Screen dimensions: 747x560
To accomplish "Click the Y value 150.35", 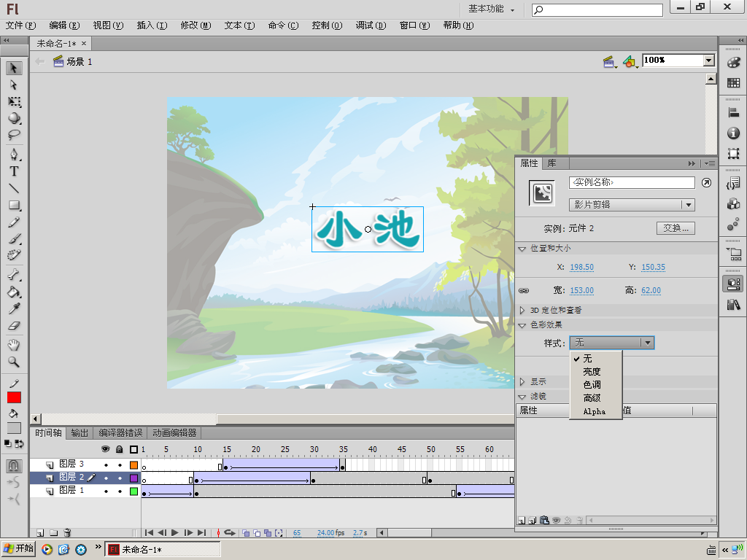I will point(653,267).
